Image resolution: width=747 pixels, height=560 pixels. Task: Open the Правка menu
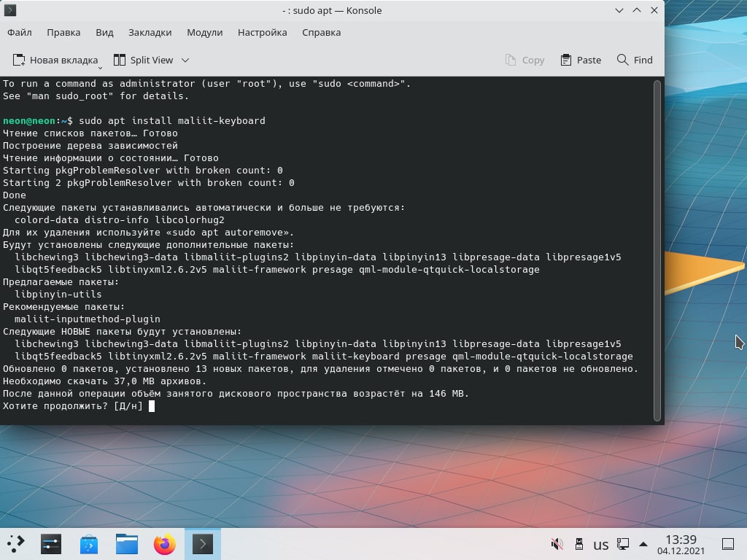click(63, 32)
